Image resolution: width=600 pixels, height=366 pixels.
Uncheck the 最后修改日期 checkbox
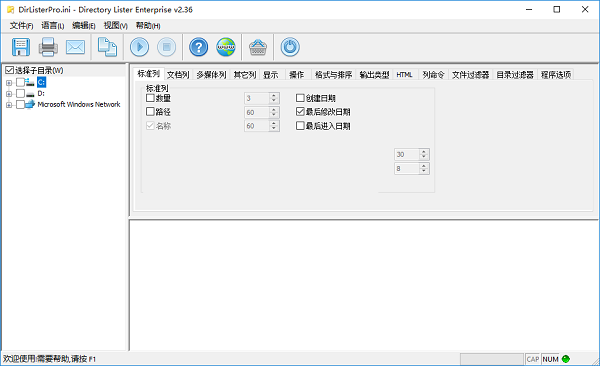300,112
